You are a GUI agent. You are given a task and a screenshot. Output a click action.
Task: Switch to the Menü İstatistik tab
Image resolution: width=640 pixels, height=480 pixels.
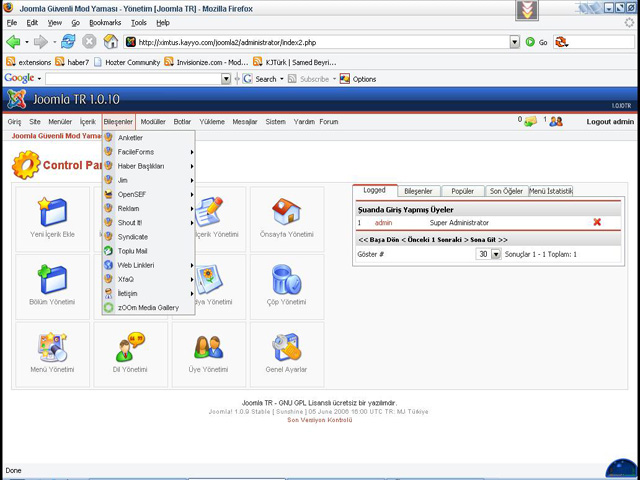click(x=551, y=191)
